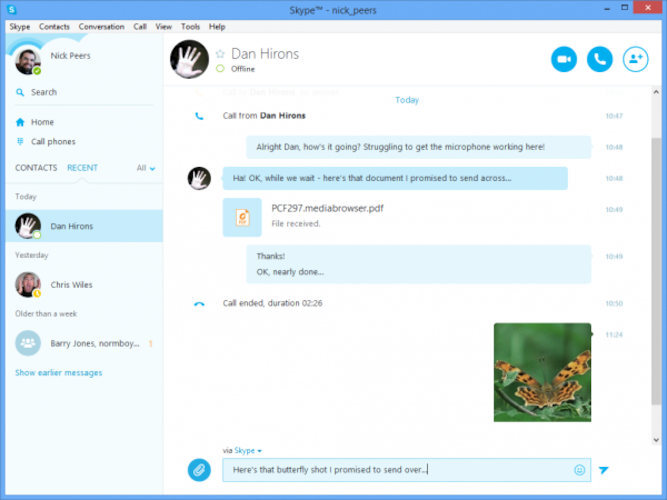Open the Tools menu
This screenshot has width=667, height=500.
click(190, 26)
